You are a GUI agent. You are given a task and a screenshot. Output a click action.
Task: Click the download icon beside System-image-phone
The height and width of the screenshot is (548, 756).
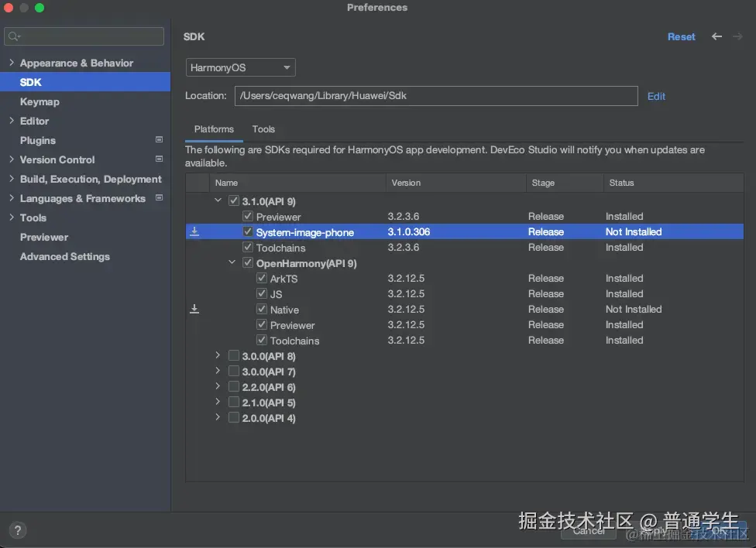[194, 232]
